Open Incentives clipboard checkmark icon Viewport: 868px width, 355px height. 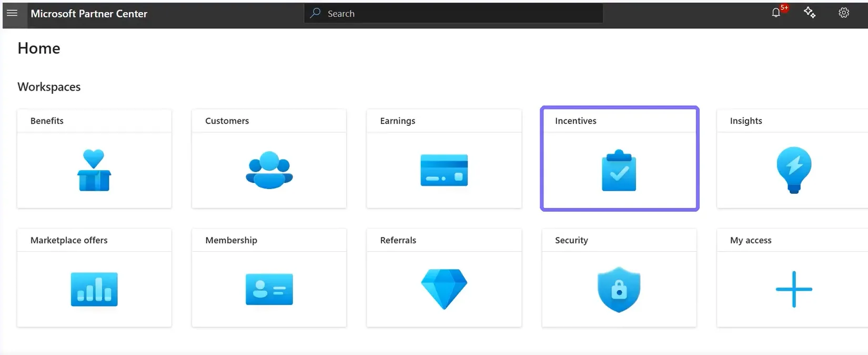tap(619, 170)
